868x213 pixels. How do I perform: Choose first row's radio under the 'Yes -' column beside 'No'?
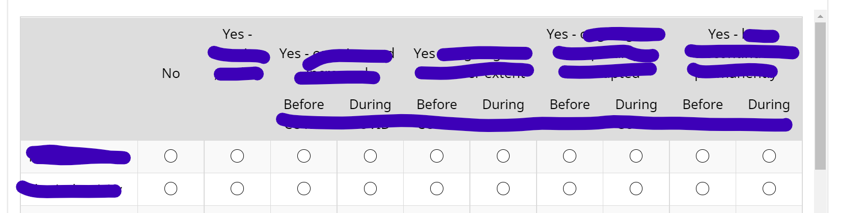tap(237, 156)
